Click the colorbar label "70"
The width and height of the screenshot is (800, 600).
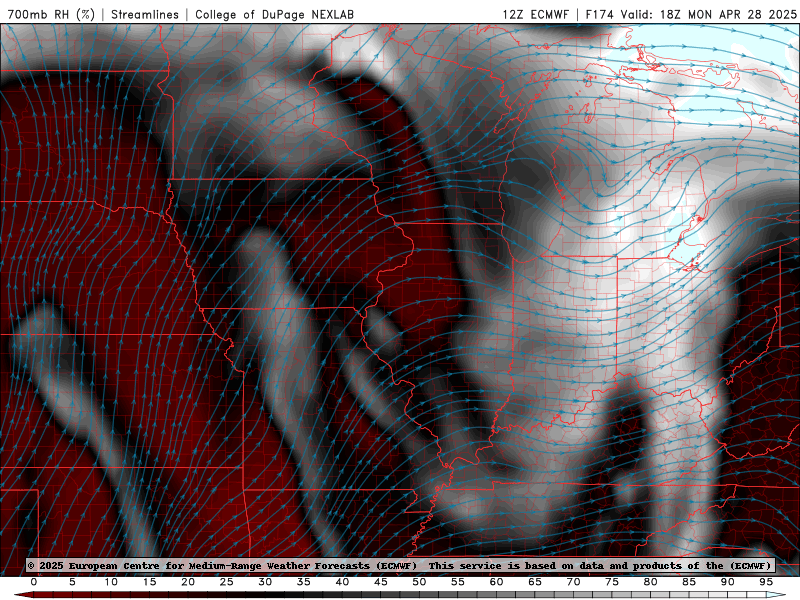coord(573,582)
